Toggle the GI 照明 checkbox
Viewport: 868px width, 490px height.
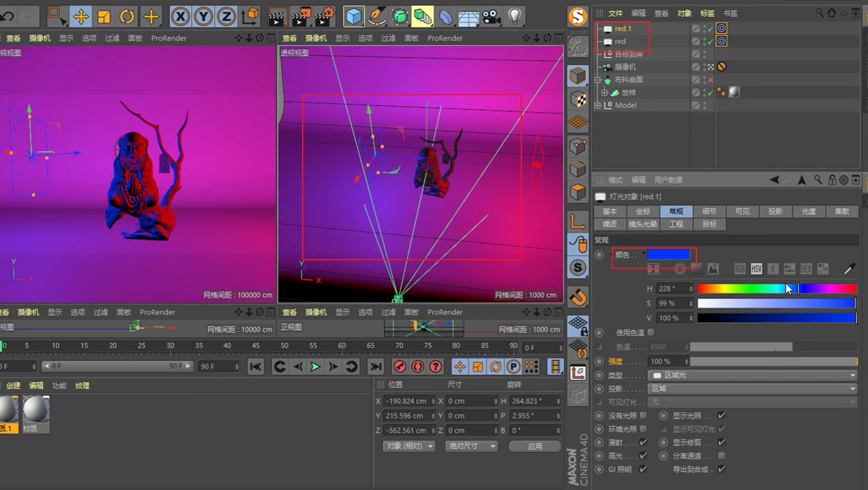(x=643, y=469)
